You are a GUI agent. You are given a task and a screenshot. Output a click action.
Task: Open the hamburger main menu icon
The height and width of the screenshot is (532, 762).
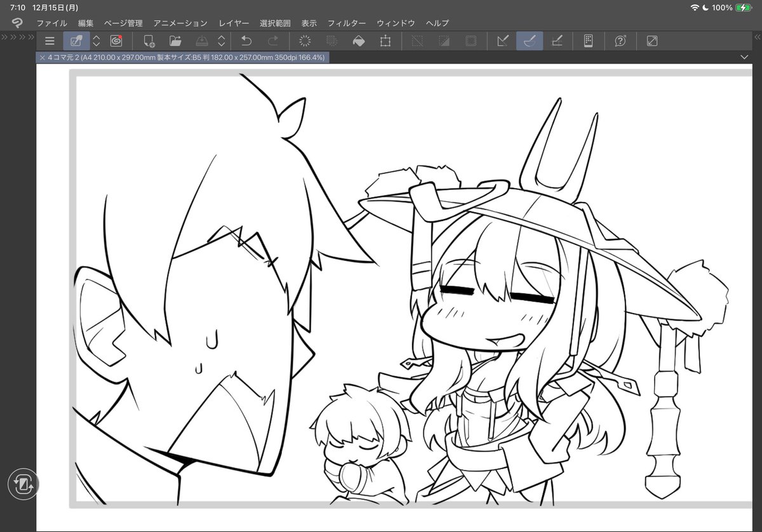pos(50,41)
